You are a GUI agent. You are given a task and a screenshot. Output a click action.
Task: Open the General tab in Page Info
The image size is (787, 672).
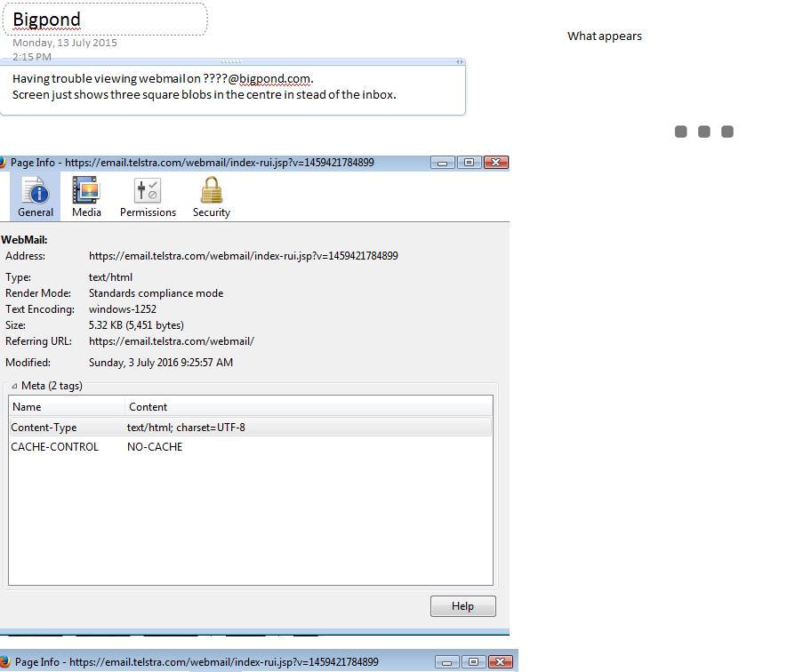coord(36,196)
